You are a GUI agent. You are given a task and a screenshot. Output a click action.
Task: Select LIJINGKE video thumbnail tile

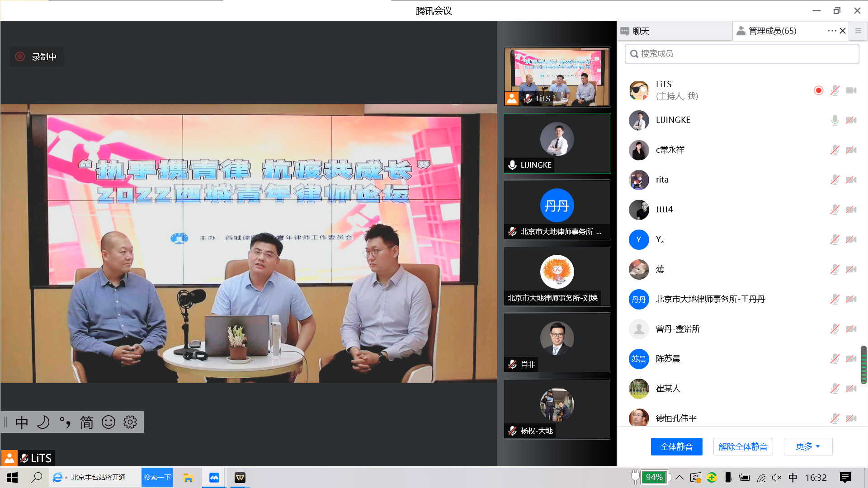(557, 143)
